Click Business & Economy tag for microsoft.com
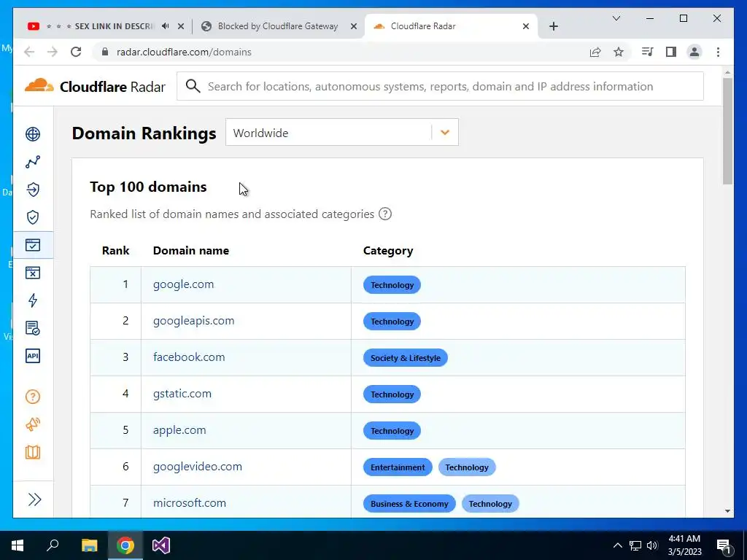 409,503
